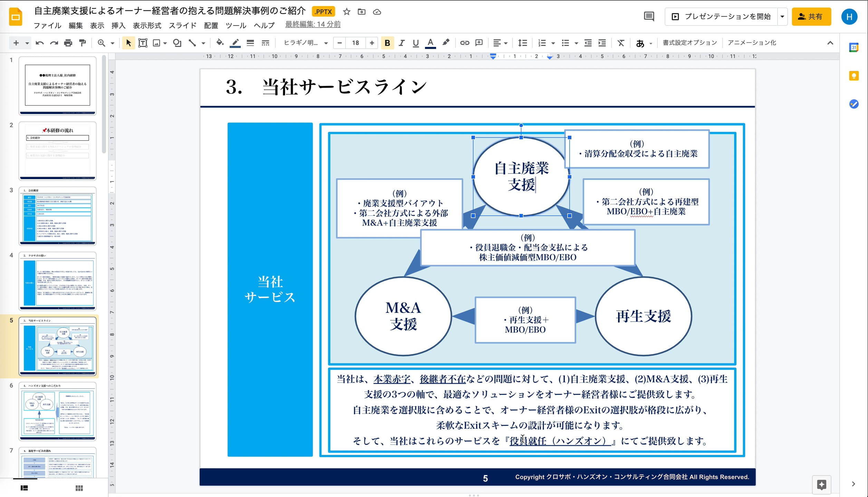Viewport: 868px width, 497px height.
Task: Click the 共有 button
Action: [811, 16]
